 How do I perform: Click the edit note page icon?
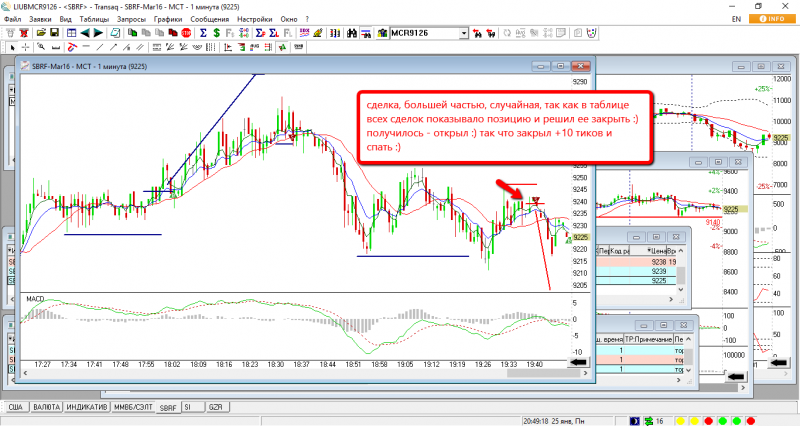pos(115,33)
